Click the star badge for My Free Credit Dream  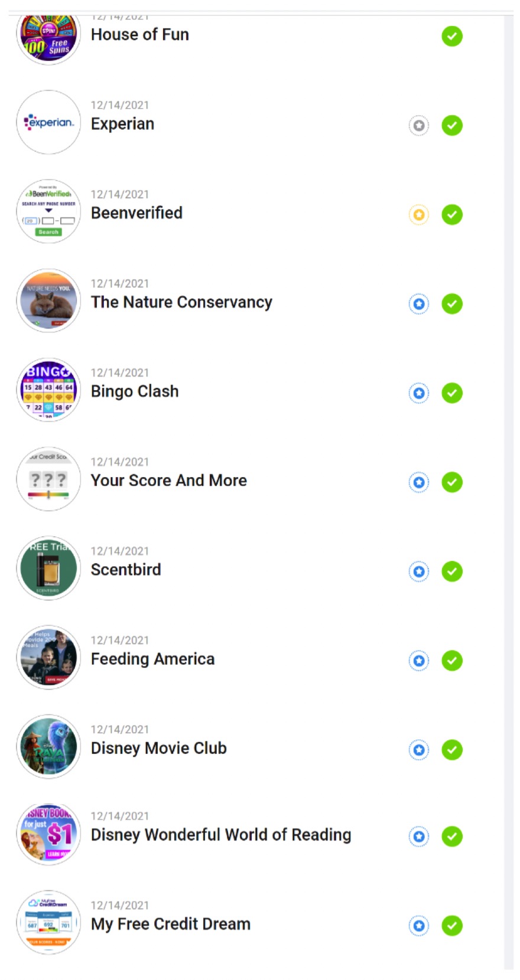click(419, 926)
